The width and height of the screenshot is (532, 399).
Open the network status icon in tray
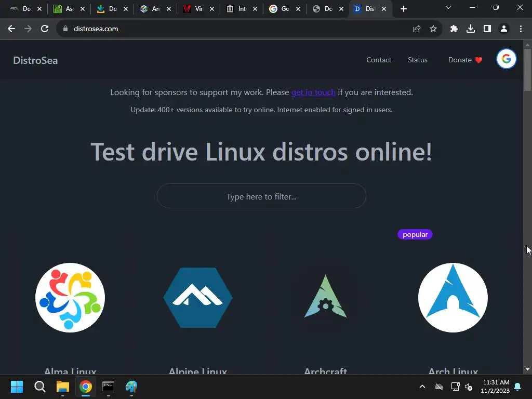(455, 387)
